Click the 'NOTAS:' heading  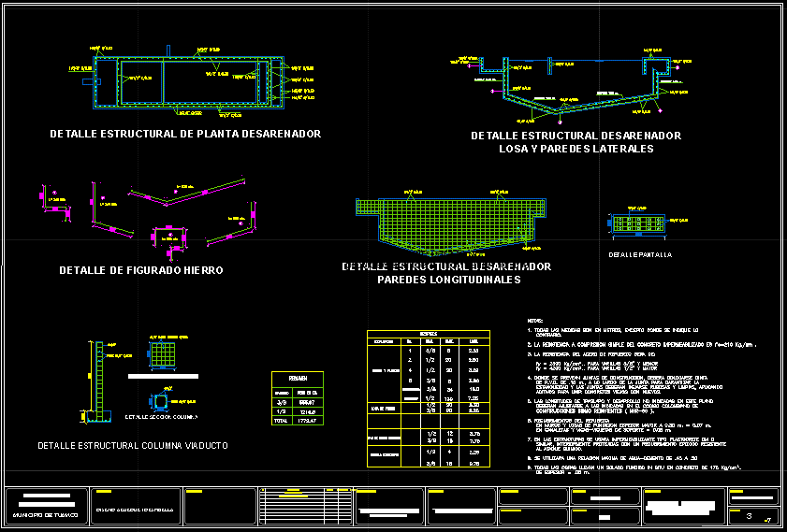pyautogui.click(x=535, y=320)
